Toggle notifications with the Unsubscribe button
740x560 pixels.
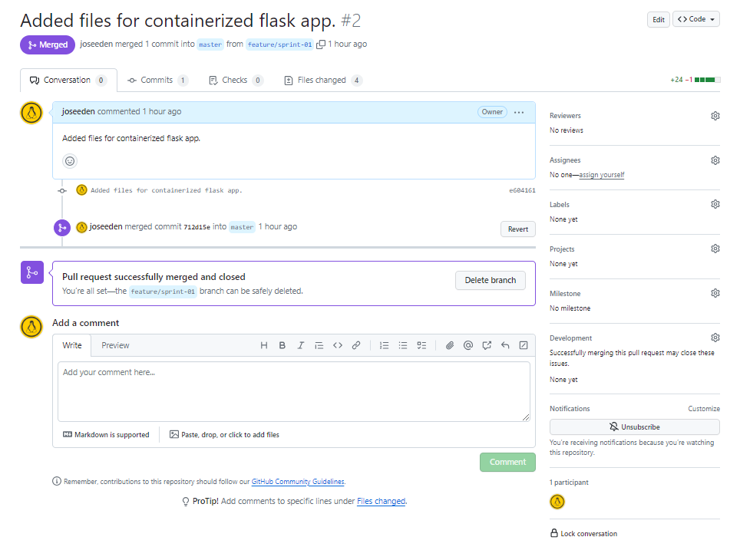click(634, 427)
